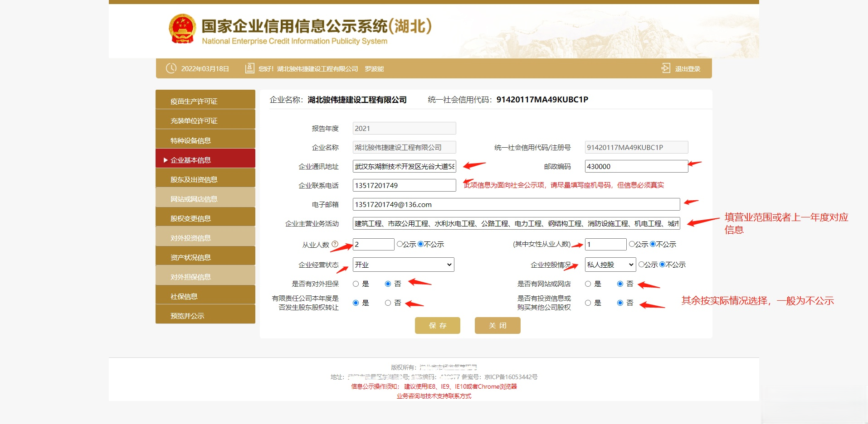The image size is (868, 424).
Task: Click 业务咨询与技术支持联系方式 footer link
Action: [434, 396]
